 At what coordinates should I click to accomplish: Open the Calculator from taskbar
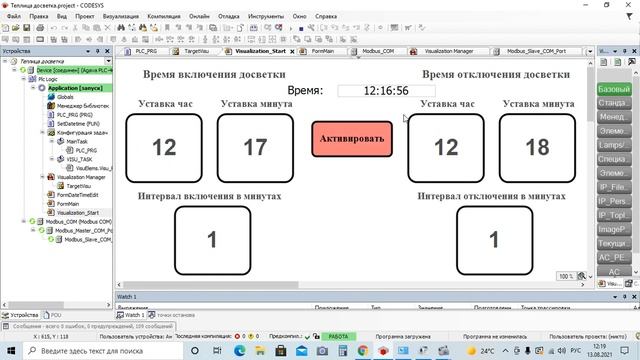coord(342,351)
